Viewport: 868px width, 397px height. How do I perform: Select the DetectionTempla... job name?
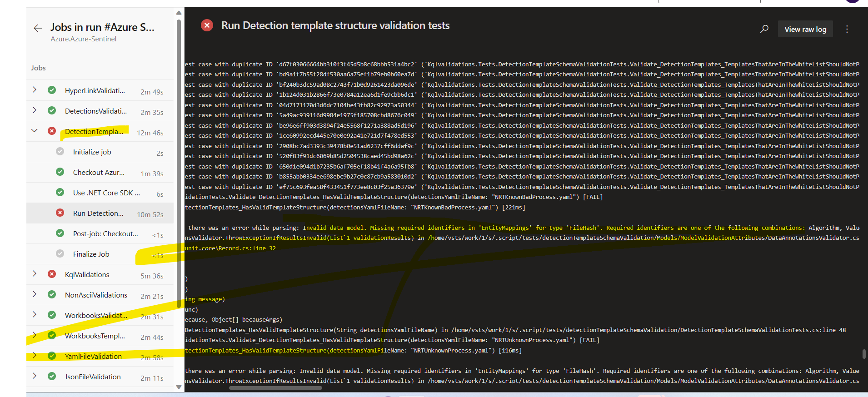coord(94,131)
